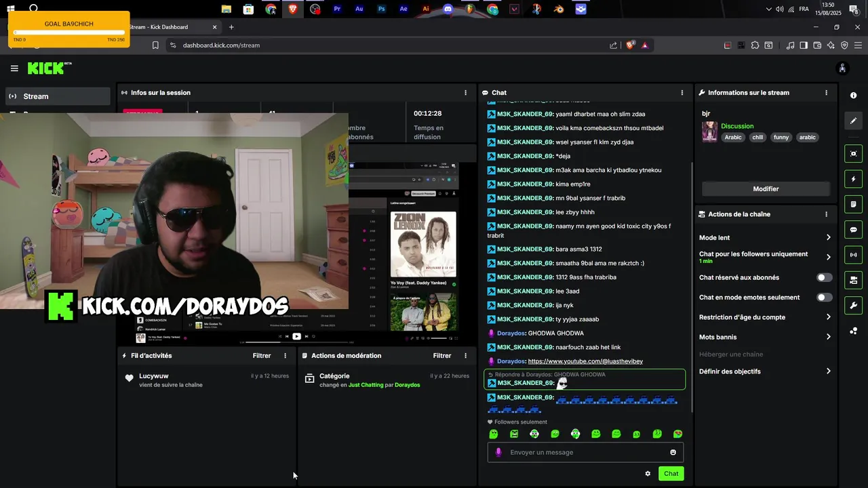Click the chat bubble sidebar icon
The image size is (868, 488).
(x=853, y=230)
